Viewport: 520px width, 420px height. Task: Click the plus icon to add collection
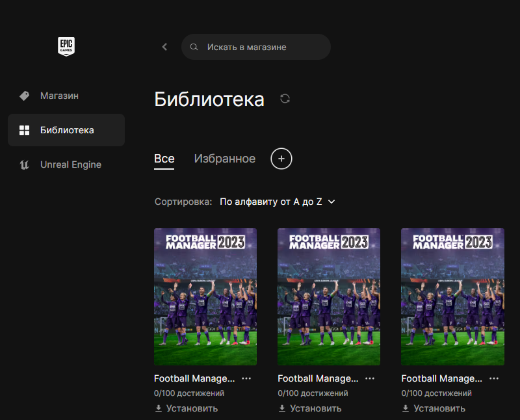pyautogui.click(x=281, y=159)
